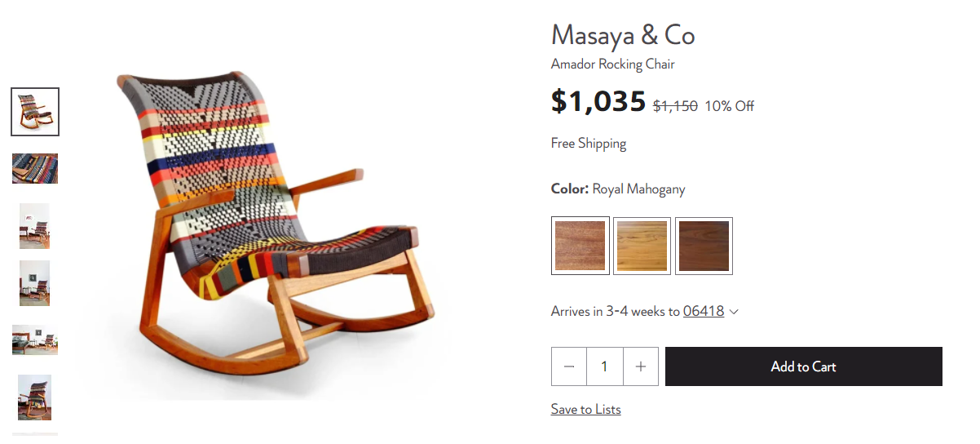Image resolution: width=980 pixels, height=444 pixels.
Task: Expand the delivery zip code chevron
Action: click(x=734, y=312)
